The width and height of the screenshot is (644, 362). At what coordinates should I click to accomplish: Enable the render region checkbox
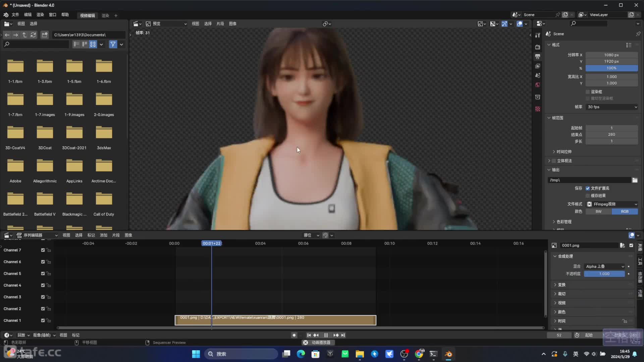point(588,92)
